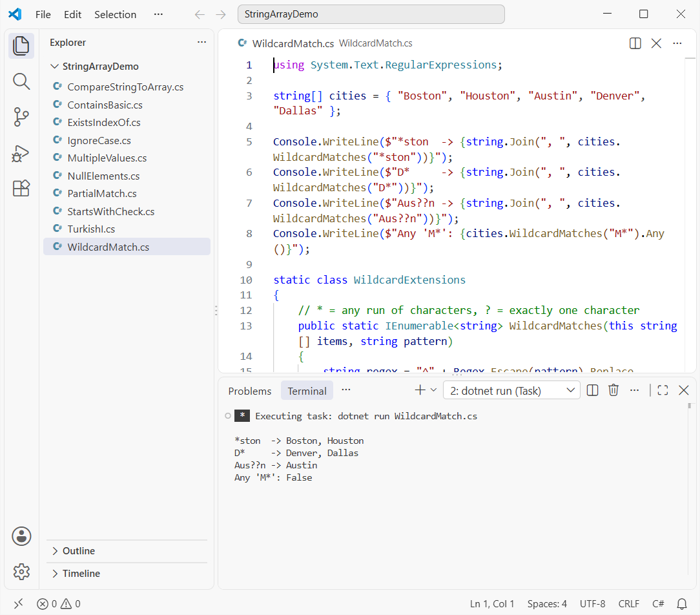Click the WildcardMatch.cs breadcrumb label
Screen dimensions: 700x615
[x=375, y=43]
